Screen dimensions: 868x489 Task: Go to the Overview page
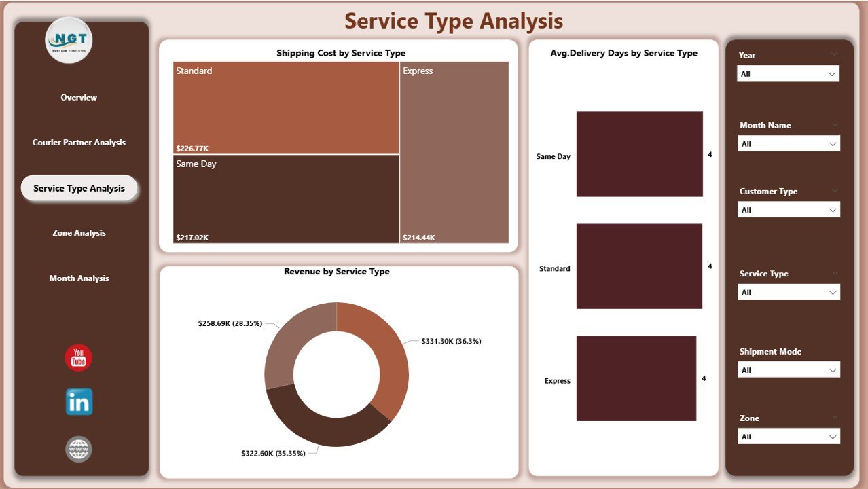[79, 98]
